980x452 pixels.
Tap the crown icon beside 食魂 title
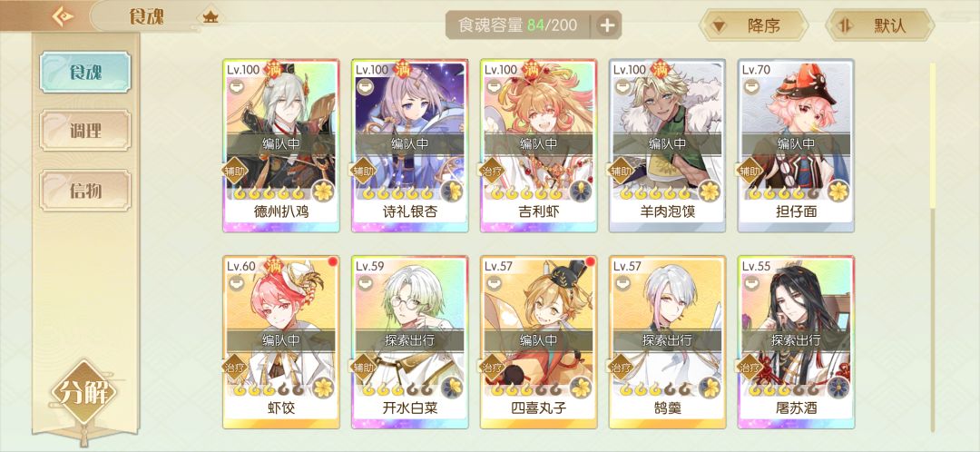coord(211,17)
